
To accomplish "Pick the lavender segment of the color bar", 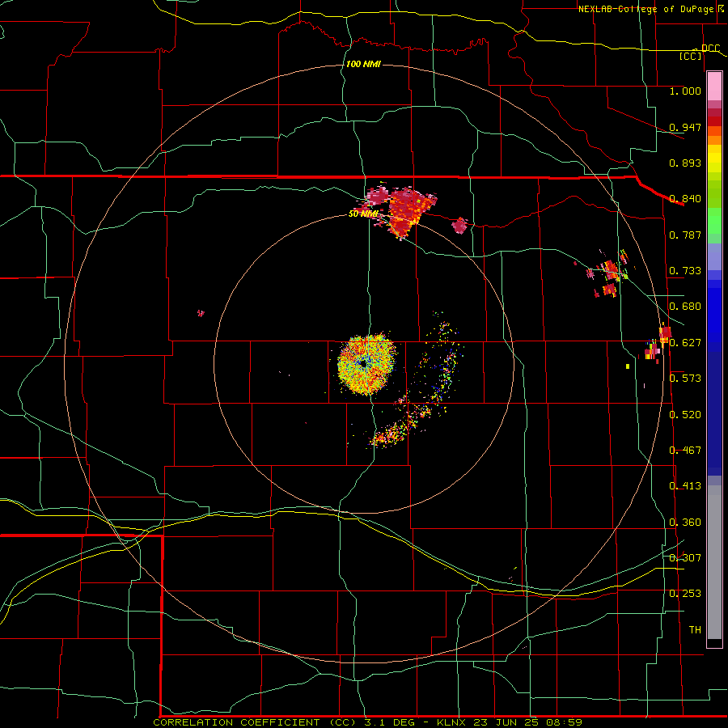I will [714, 256].
